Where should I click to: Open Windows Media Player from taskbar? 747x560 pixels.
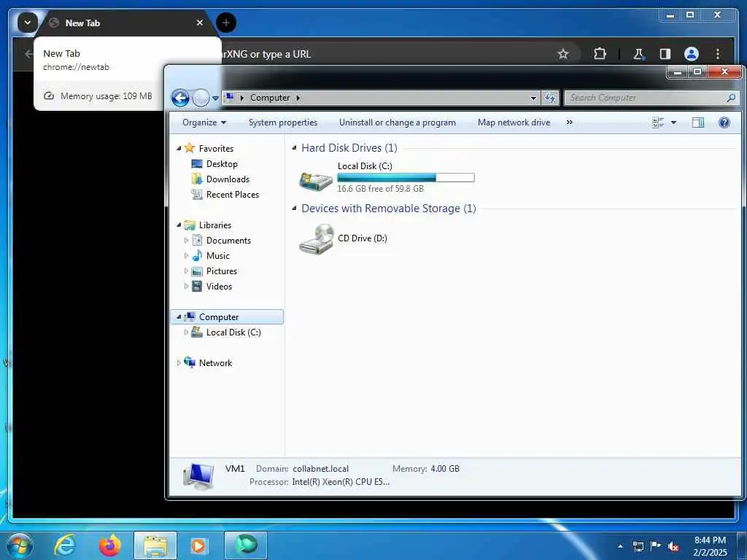(198, 545)
